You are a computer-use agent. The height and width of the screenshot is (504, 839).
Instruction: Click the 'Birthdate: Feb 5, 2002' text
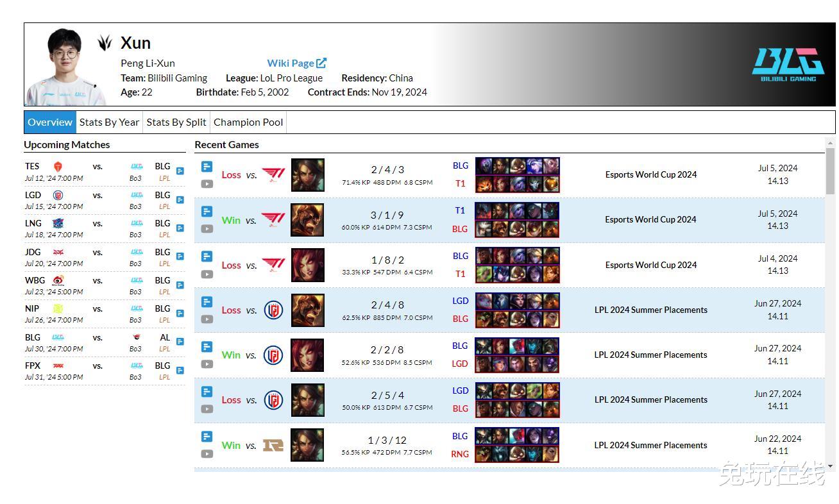point(242,92)
